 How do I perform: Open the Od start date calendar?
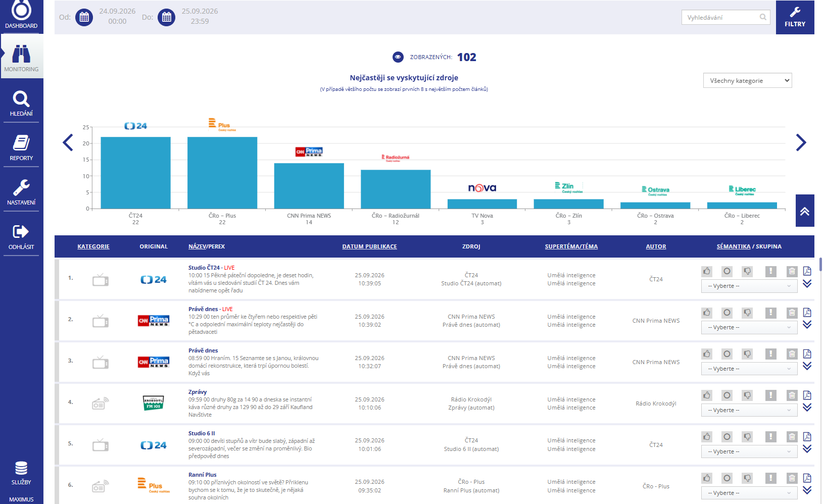(84, 17)
